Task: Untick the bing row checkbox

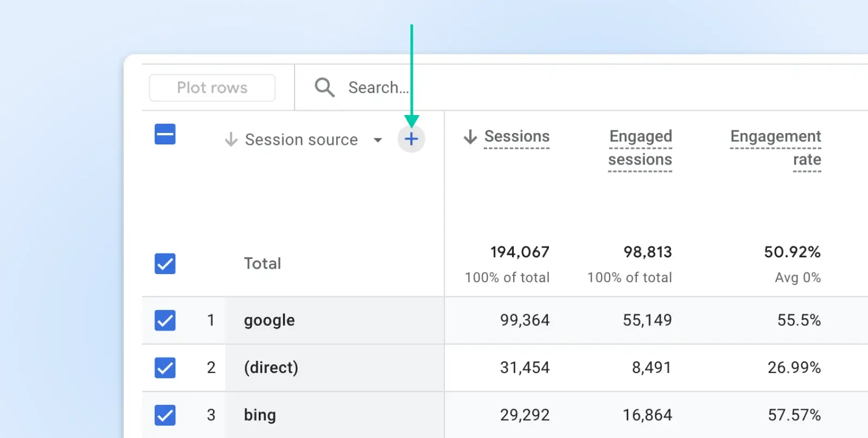Action: point(165,415)
